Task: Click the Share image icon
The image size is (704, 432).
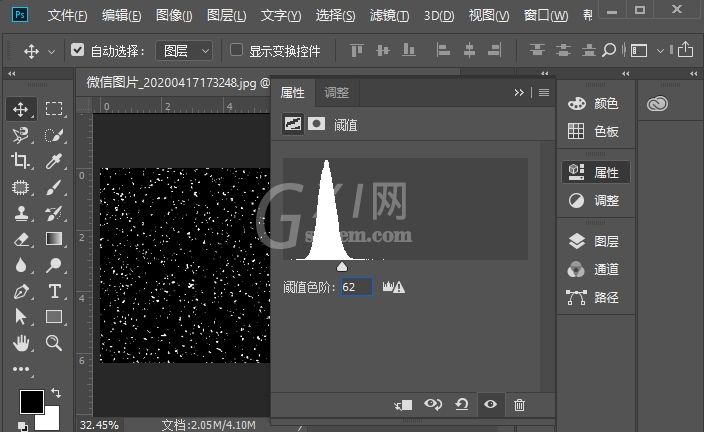Action: pos(686,49)
